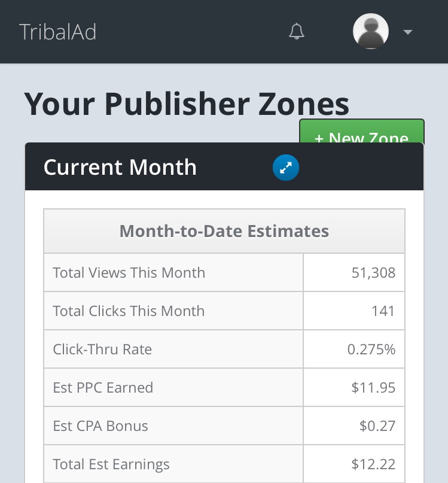Click the Total Est Earnings label
This screenshot has height=483, width=448.
(x=111, y=464)
